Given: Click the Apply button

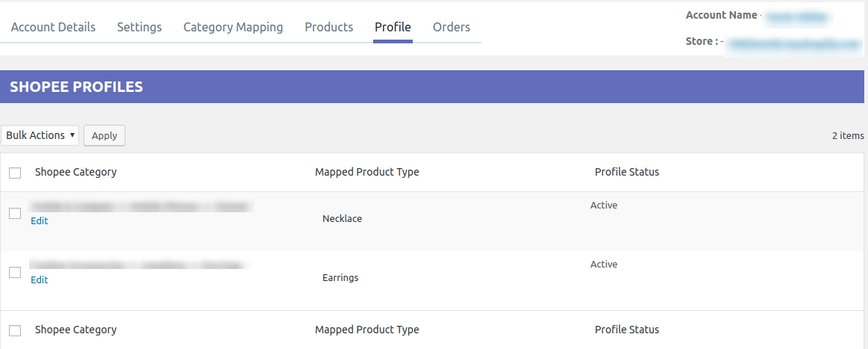Looking at the screenshot, I should click(x=104, y=136).
